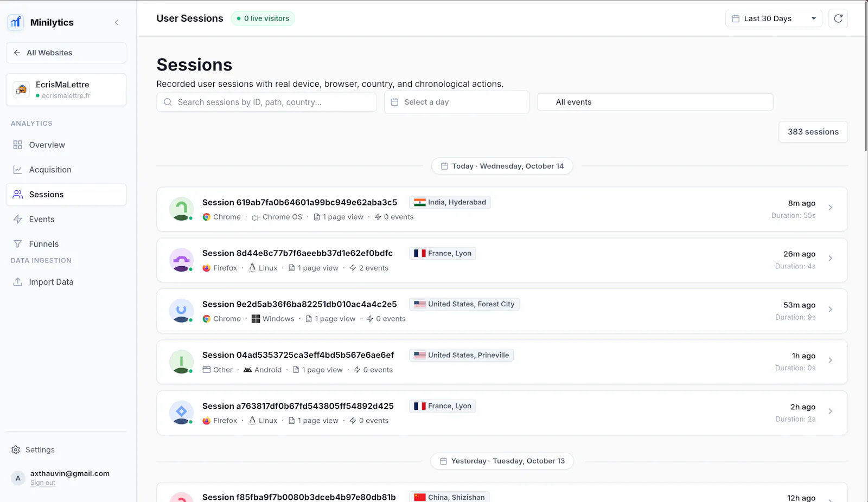Click the Settings gear icon
Screen dimensions: 868x502
(x=16, y=449)
